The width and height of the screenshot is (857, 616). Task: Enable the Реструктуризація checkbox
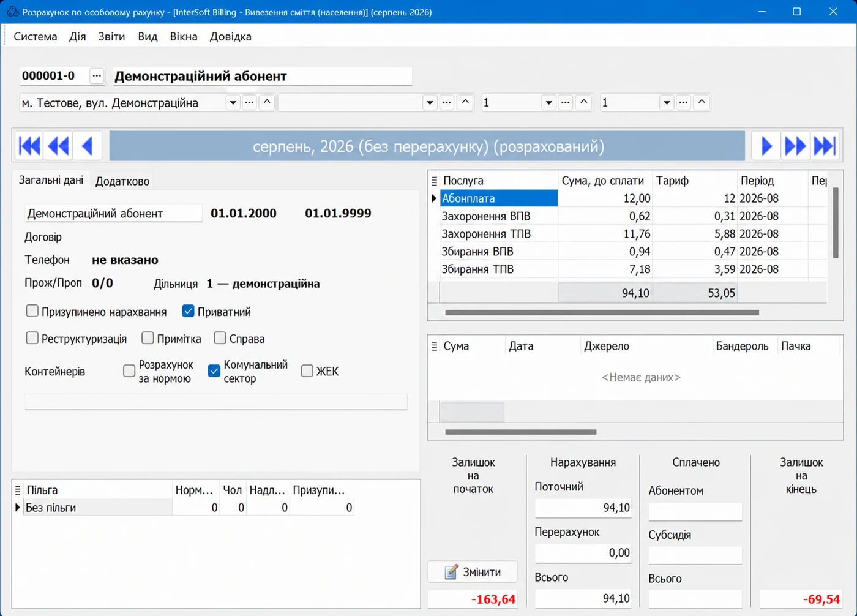32,338
